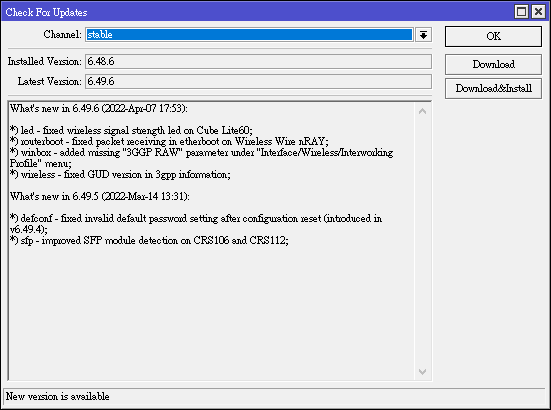Click the Download button
Viewport: 551px width, 410px height.
click(493, 64)
